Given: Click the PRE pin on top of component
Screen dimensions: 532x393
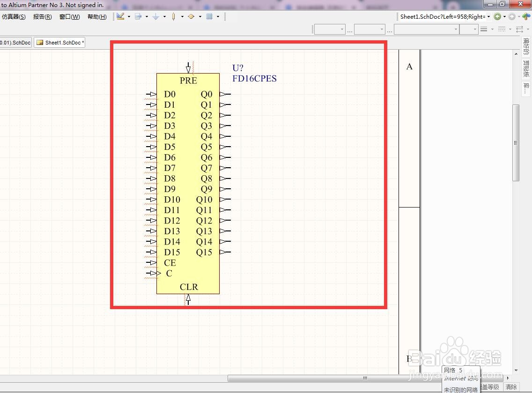Looking at the screenshot, I should [x=188, y=67].
